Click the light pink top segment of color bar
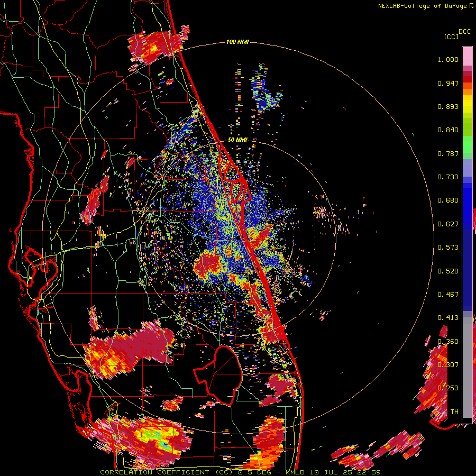 point(467,56)
